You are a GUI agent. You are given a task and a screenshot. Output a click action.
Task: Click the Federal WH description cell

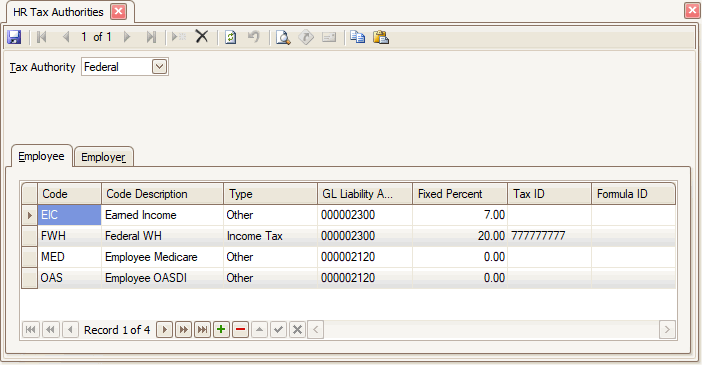click(x=163, y=236)
